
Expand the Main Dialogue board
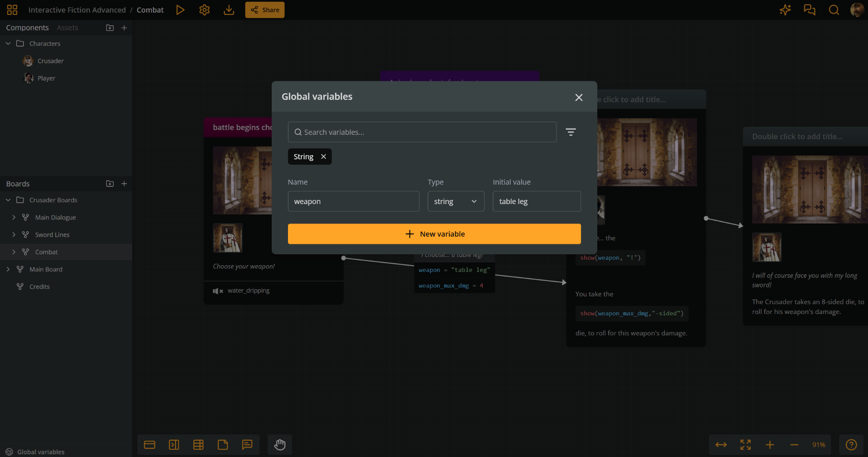(x=14, y=217)
